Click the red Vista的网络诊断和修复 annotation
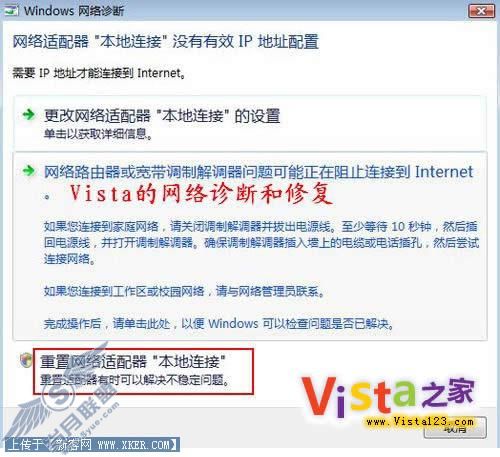The image size is (500, 457). (x=201, y=193)
